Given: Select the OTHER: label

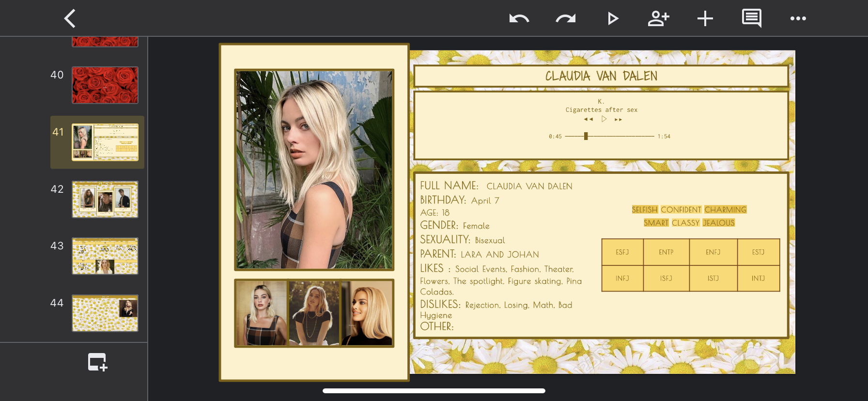Looking at the screenshot, I should click(x=437, y=326).
